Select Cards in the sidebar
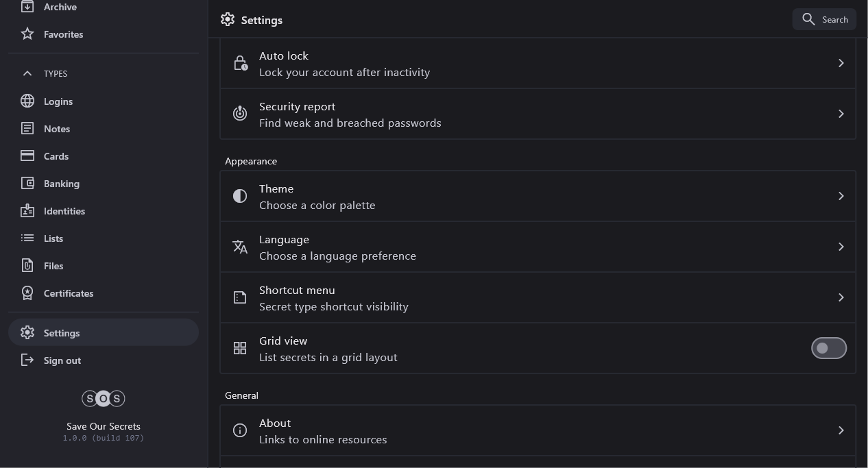This screenshot has height=468, width=868. click(x=56, y=156)
